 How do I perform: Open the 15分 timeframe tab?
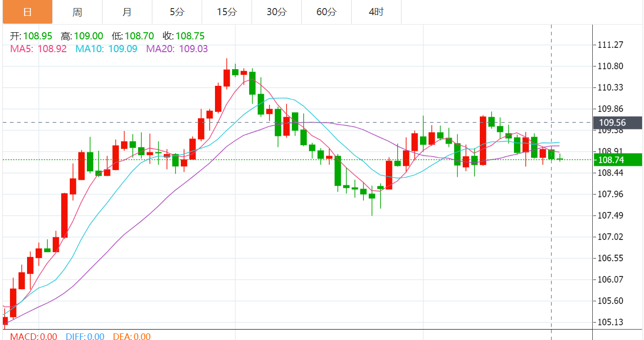pyautogui.click(x=227, y=12)
